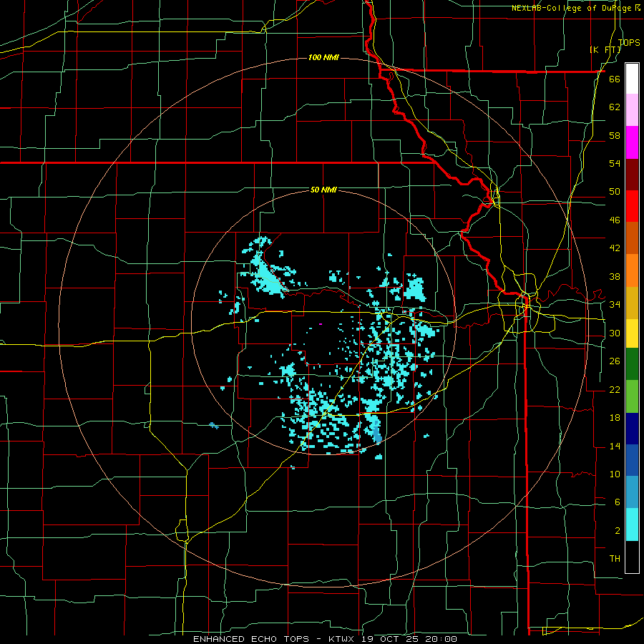Viewport: 644px width, 644px height.
Task: Click the legend value '14'
Action: (615, 446)
